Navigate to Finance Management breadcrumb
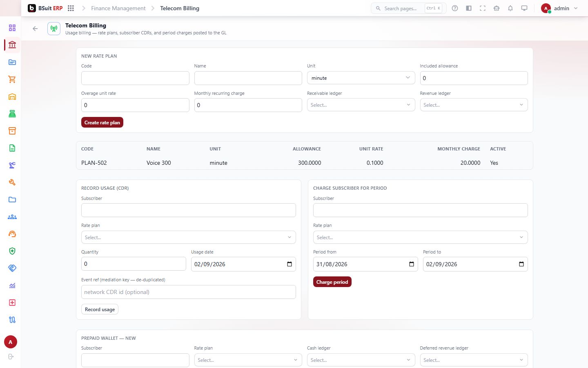This screenshot has height=368, width=588. click(x=118, y=8)
